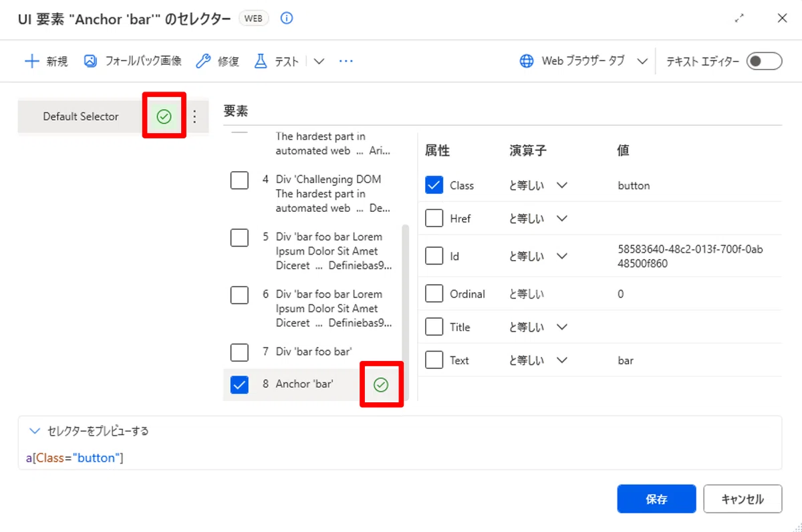The image size is (802, 532).
Task: Click Anchor 'bar' green validation checkmark
Action: 381,384
